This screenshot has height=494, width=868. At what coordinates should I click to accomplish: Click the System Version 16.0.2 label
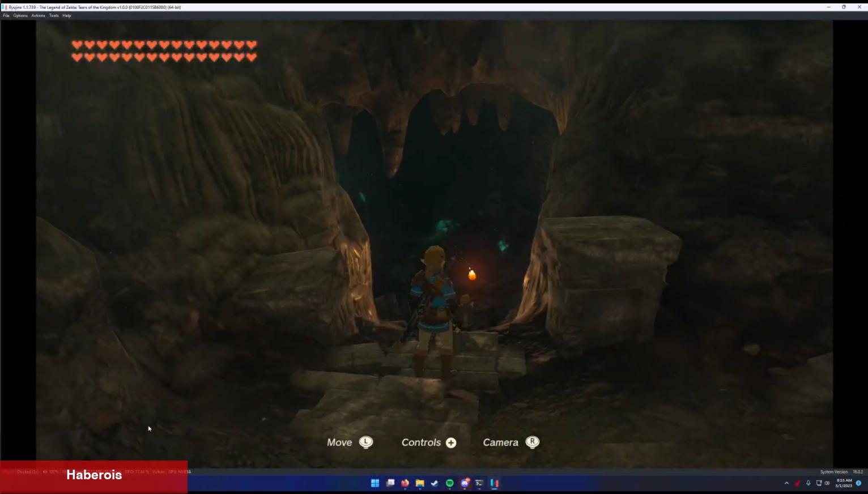point(841,472)
